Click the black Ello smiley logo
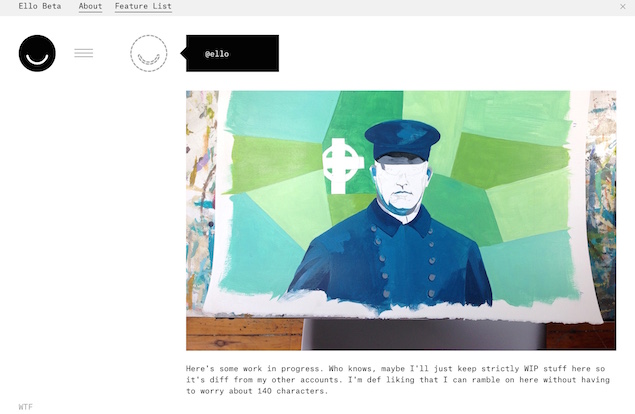The width and height of the screenshot is (635, 414). point(37,53)
